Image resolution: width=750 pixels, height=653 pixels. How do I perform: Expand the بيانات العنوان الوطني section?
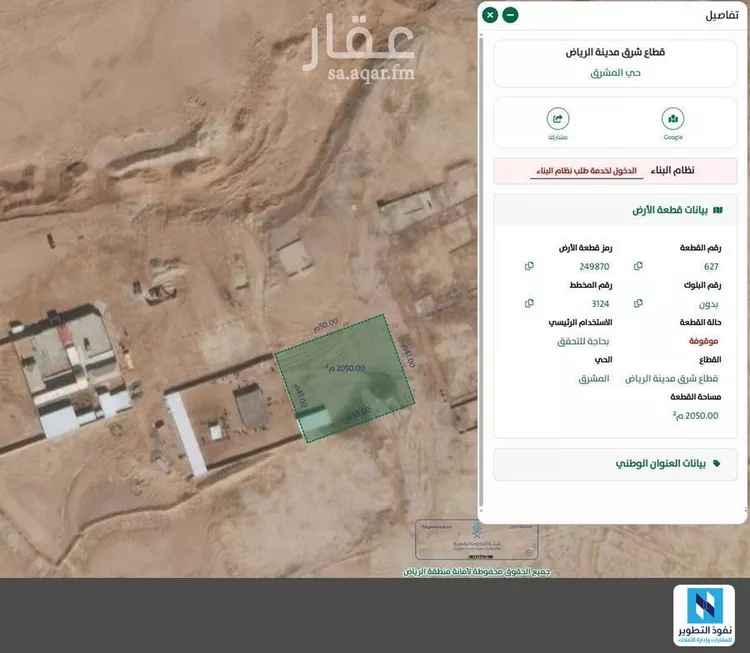615,464
